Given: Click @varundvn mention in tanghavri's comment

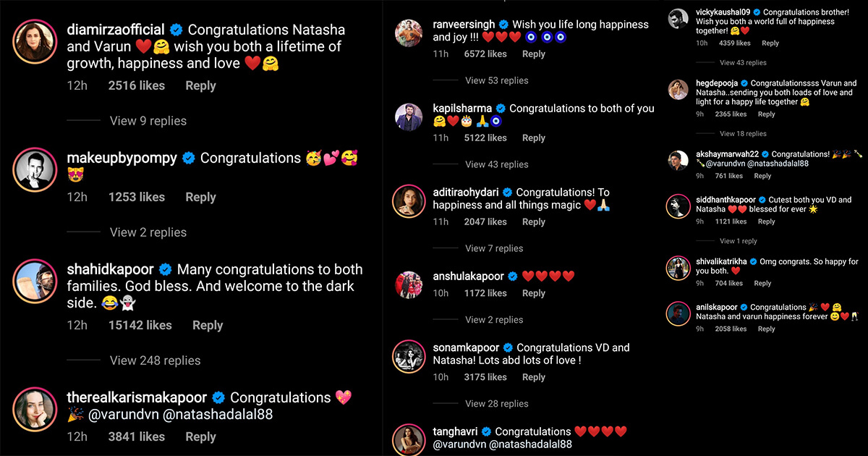Looking at the screenshot, I should tap(459, 444).
